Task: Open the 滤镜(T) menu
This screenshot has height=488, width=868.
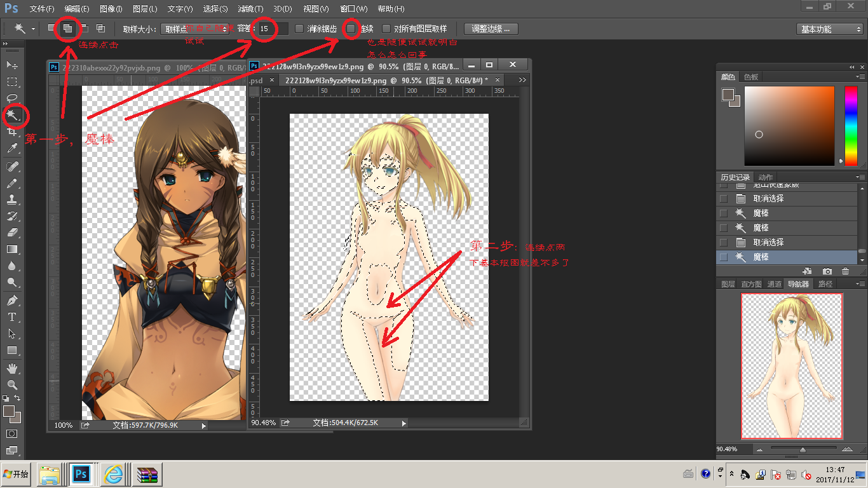Action: [250, 9]
